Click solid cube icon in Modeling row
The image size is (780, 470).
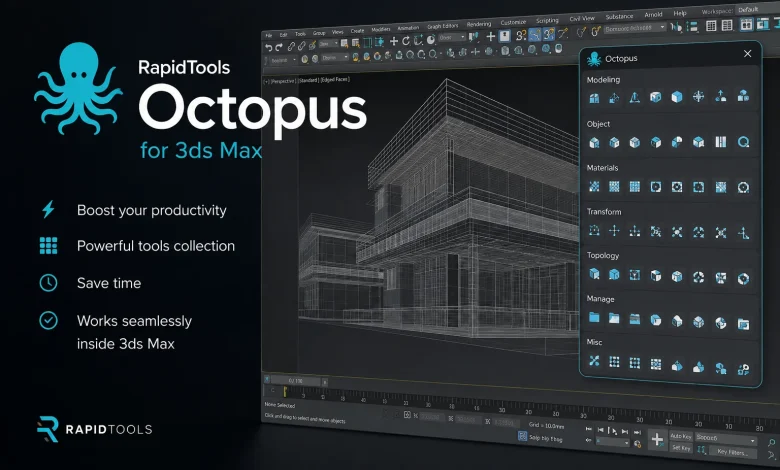(x=677, y=97)
